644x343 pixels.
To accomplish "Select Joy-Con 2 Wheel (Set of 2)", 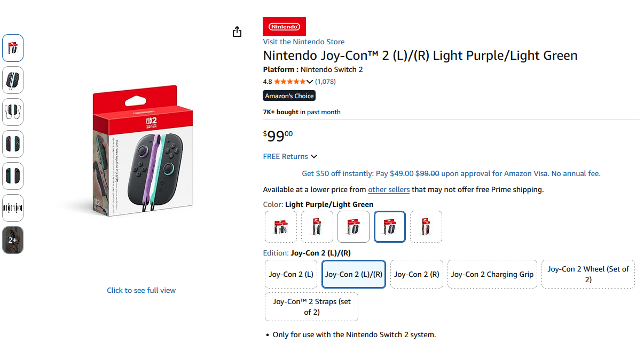I will coord(588,274).
